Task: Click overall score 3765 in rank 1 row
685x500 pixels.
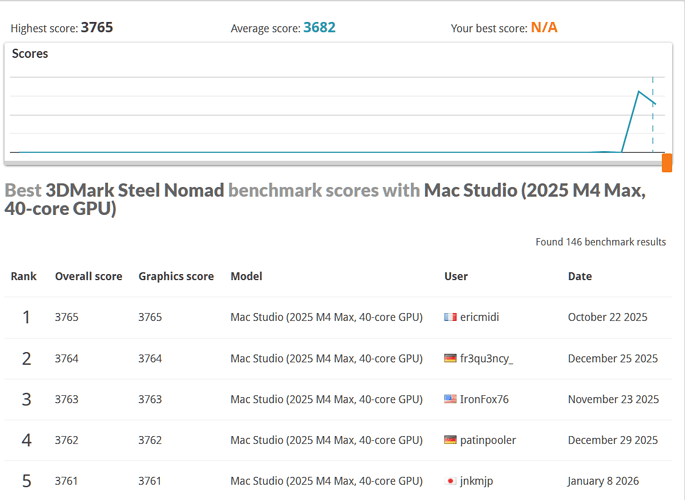Action: pyautogui.click(x=66, y=317)
